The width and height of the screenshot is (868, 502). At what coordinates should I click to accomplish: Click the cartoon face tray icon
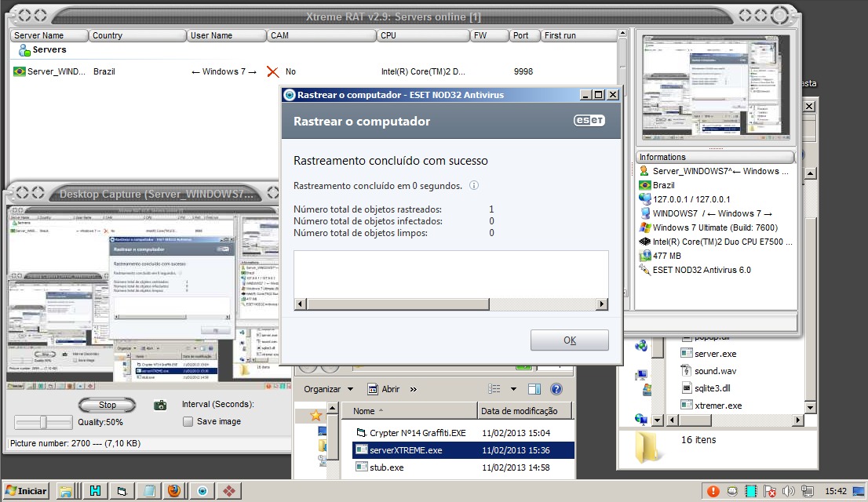732,491
